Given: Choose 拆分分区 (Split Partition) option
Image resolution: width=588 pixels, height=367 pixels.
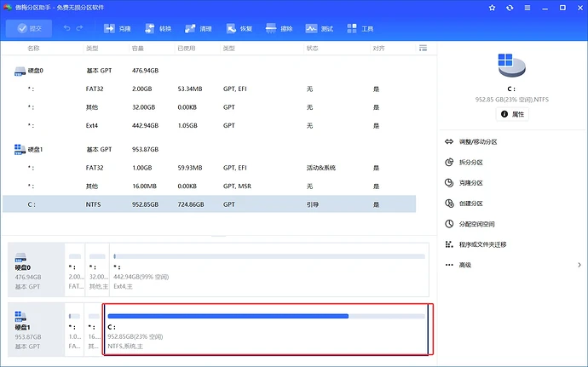Looking at the screenshot, I should 471,163.
